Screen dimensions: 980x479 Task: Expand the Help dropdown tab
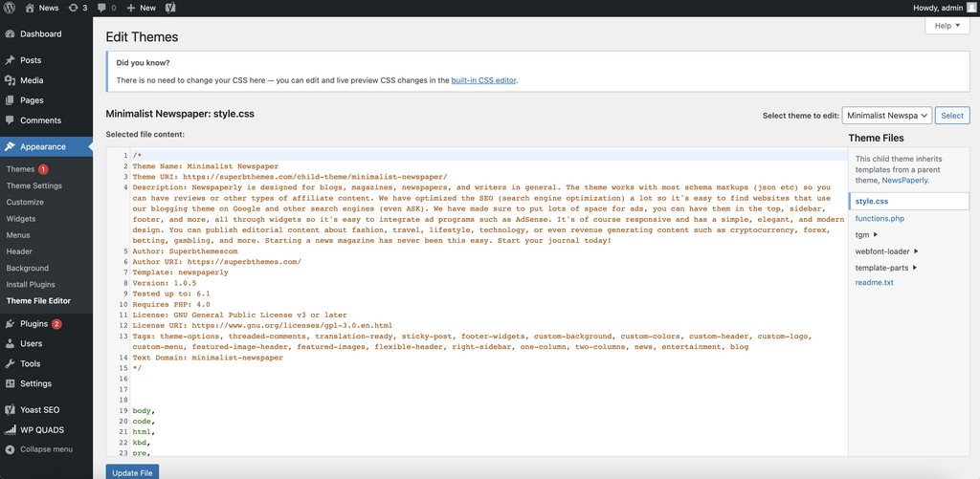(947, 26)
